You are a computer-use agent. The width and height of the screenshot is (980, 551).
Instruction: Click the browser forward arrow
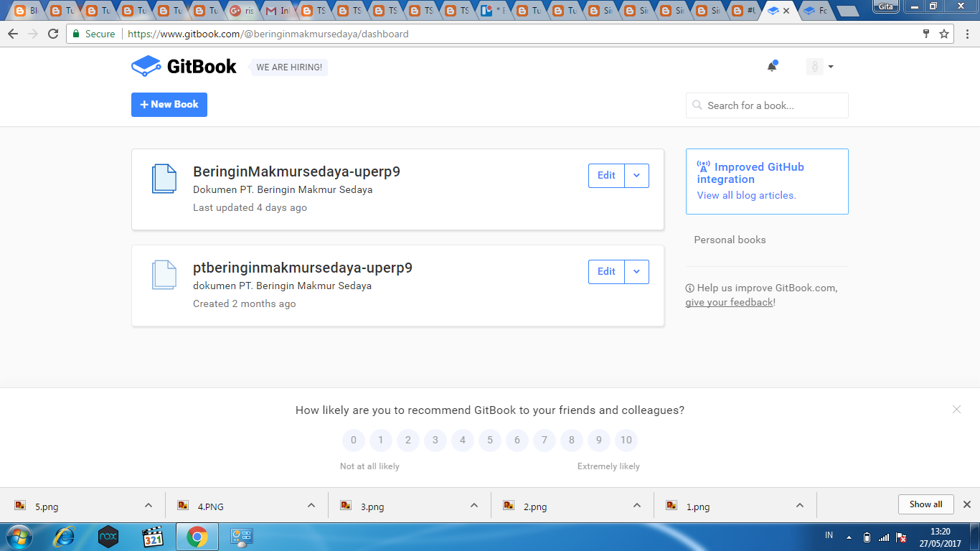(32, 34)
